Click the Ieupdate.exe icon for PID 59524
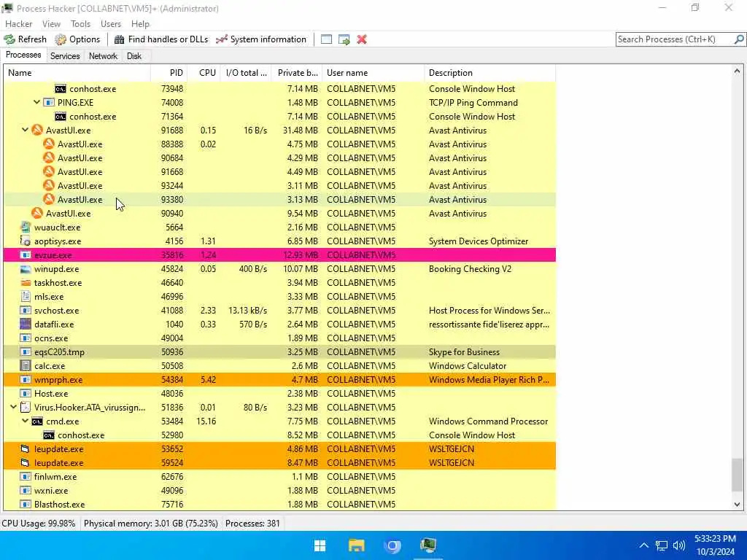This screenshot has height=560, width=747. click(26, 462)
